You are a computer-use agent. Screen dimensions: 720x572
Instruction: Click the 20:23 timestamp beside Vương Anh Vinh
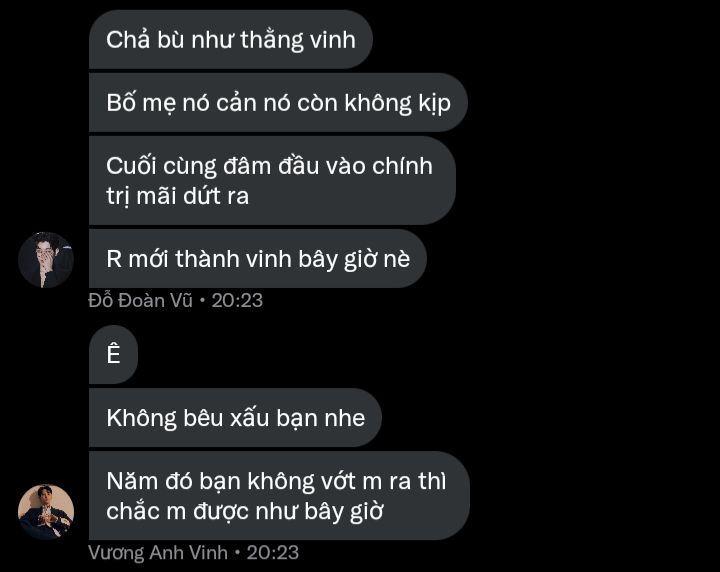273,553
